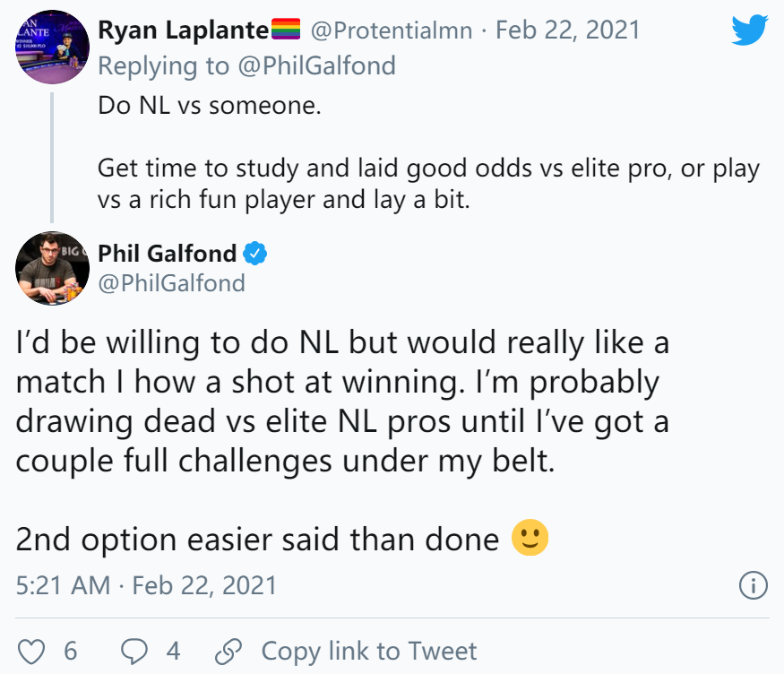This screenshot has height=674, width=784.
Task: Open the Twitter info circle icon
Action: click(x=753, y=586)
